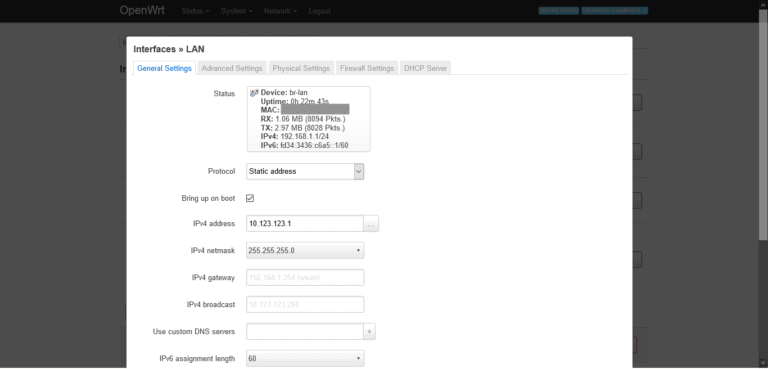Open the Unsaved Changes badge

pyautogui.click(x=614, y=10)
